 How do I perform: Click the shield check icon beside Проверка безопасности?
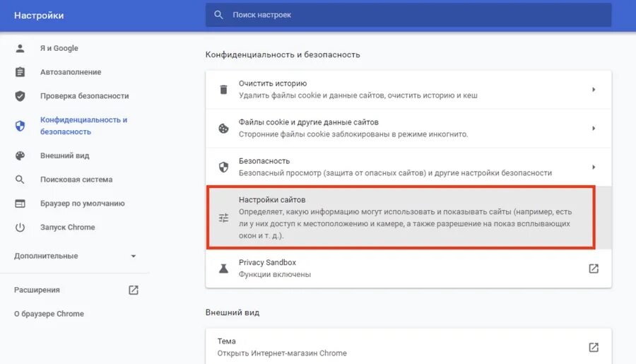[20, 96]
